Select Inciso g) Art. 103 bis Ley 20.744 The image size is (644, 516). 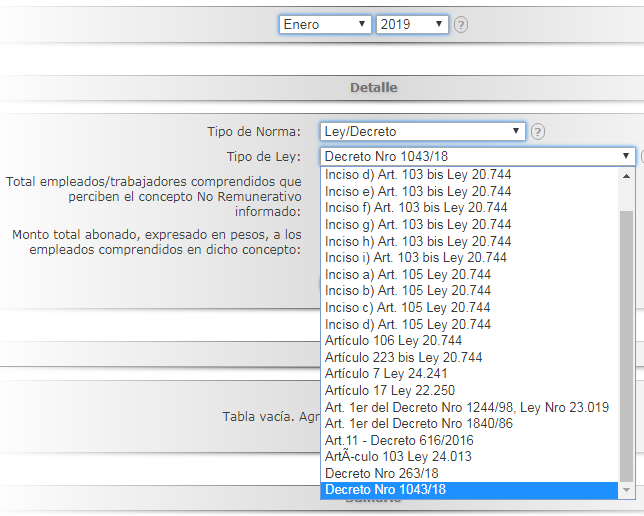tap(418, 224)
